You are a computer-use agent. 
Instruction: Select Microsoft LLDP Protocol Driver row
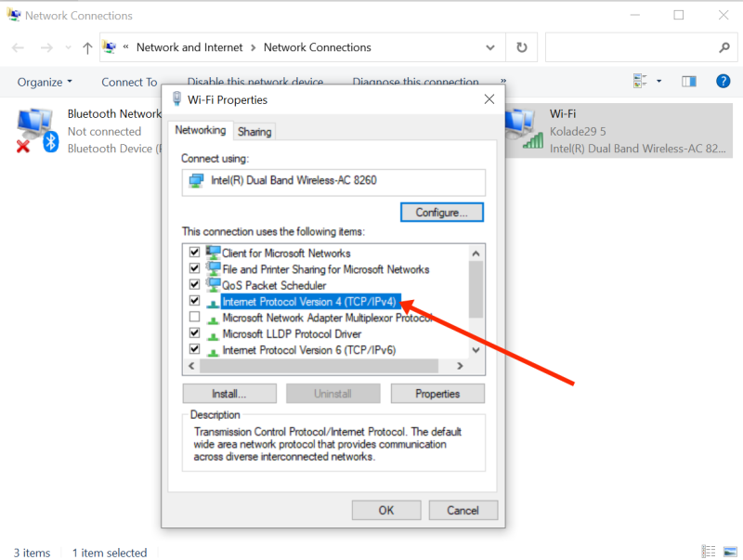click(292, 334)
